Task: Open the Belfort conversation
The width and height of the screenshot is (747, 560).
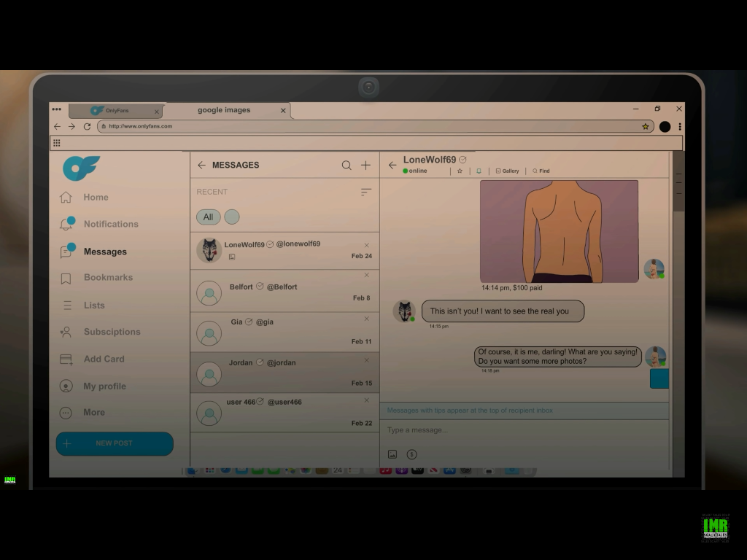Action: click(x=285, y=291)
